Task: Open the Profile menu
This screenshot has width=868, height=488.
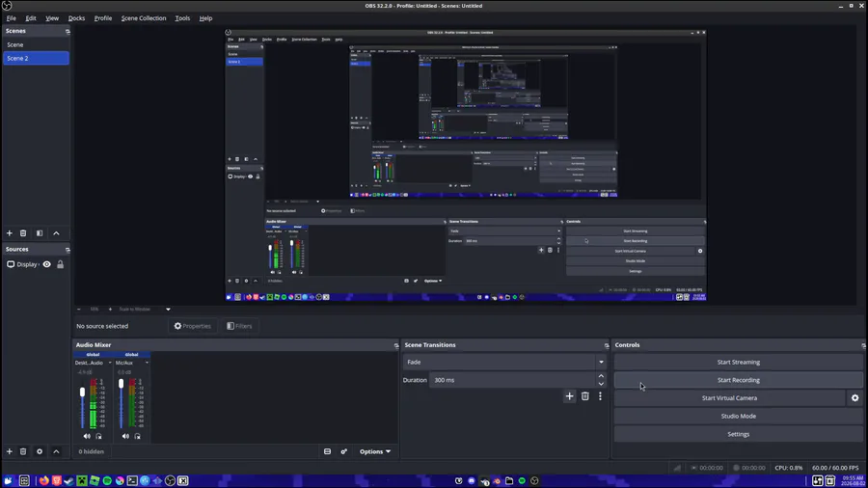Action: click(103, 18)
